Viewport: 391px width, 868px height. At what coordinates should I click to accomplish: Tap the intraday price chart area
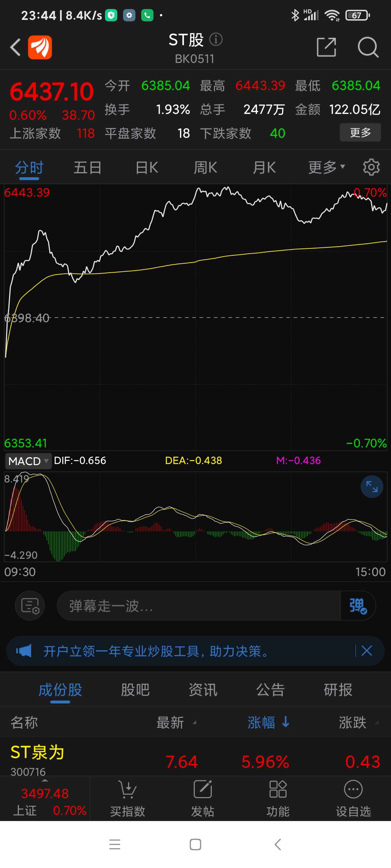[195, 317]
